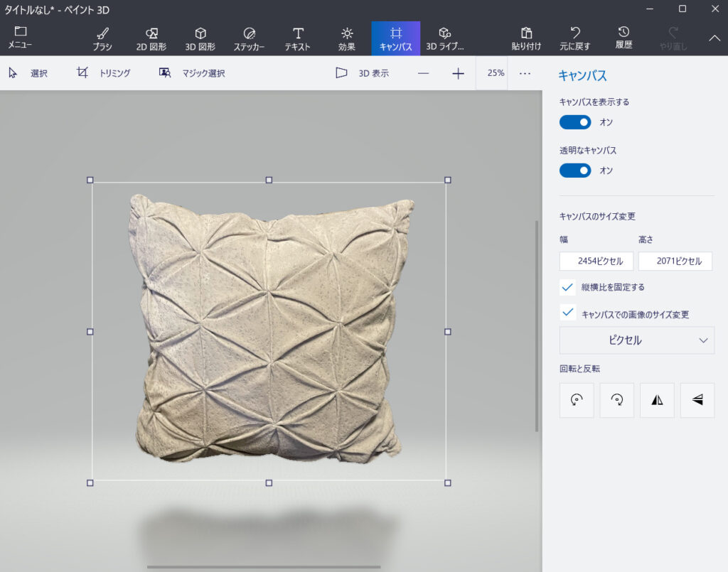This screenshot has width=728, height=572.
Task: Toggle 透明なキャンバス switch off
Action: (x=574, y=171)
